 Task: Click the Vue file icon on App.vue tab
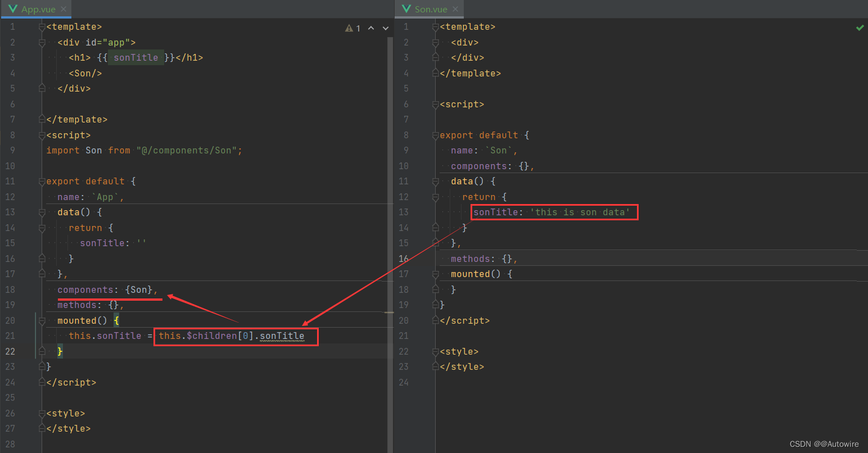(x=12, y=9)
